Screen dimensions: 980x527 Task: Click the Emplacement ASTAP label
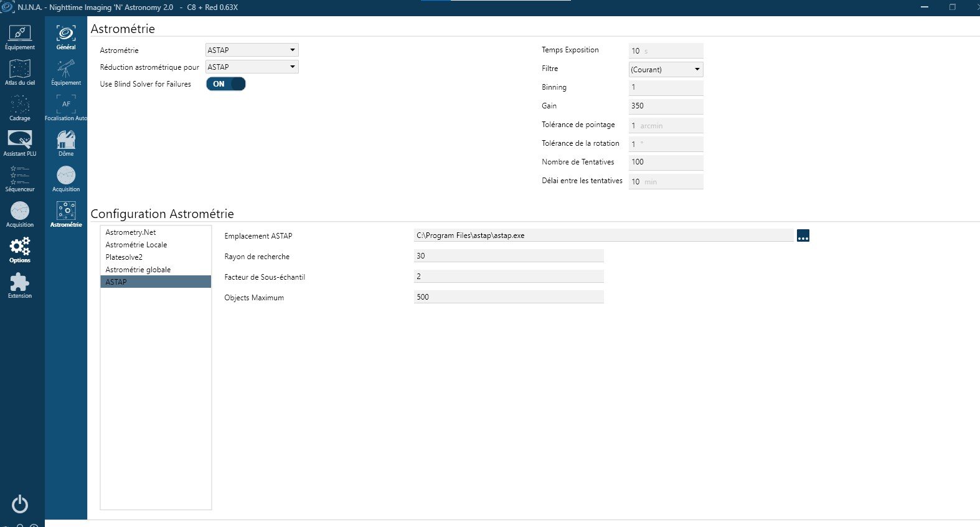click(x=258, y=236)
